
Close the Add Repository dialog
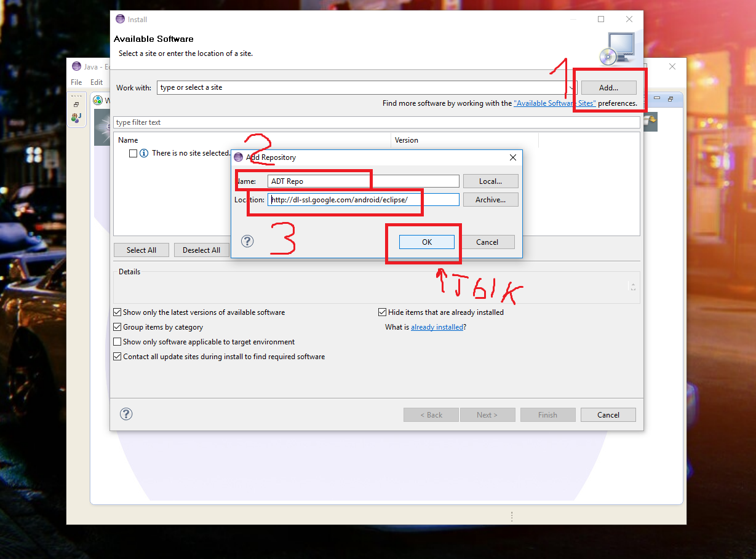tap(513, 157)
